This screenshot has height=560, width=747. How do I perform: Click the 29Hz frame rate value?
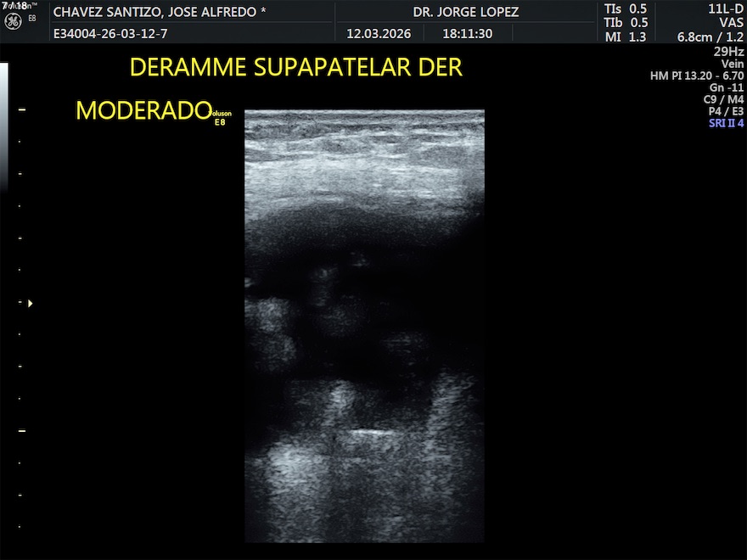(x=730, y=51)
